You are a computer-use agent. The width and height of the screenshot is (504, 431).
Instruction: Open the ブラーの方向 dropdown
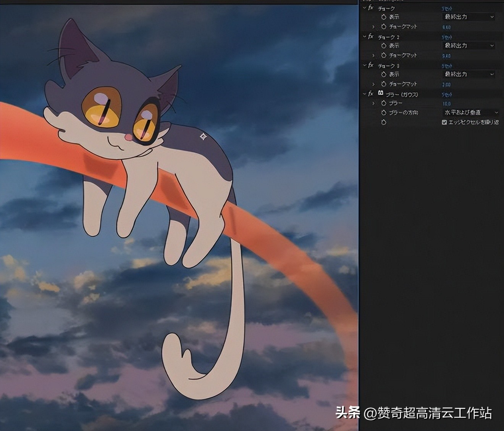click(x=471, y=113)
